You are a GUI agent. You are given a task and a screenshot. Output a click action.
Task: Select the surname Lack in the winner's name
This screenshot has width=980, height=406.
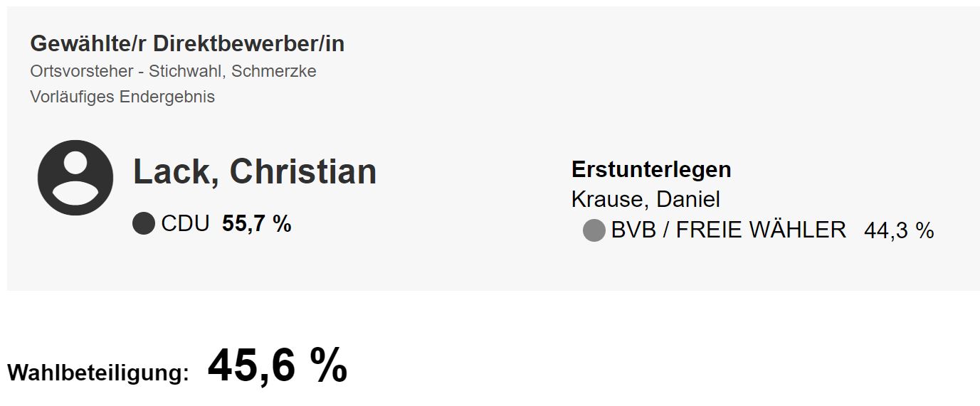175,172
